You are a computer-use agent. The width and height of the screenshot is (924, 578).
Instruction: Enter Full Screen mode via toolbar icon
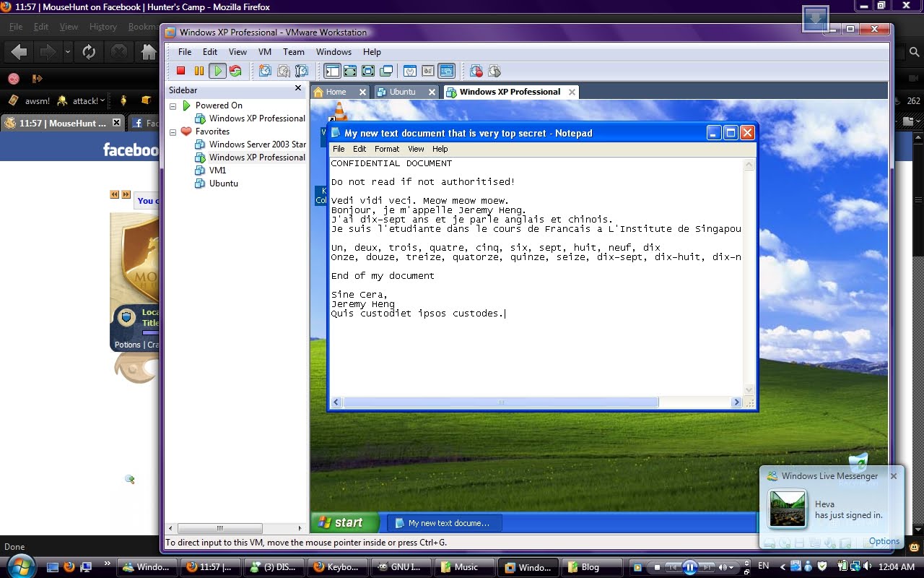tap(368, 71)
